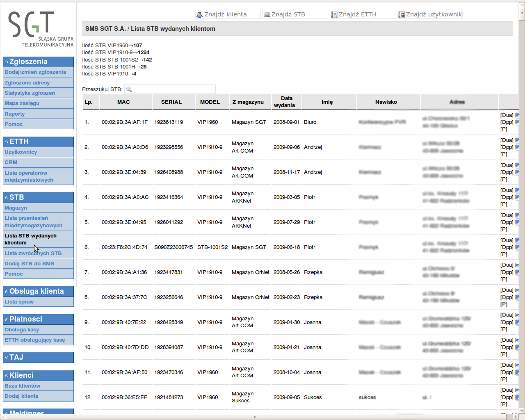Open the Word document icon beside [Dua] in row 3
The width and height of the screenshot is (525, 420).
(x=517, y=165)
